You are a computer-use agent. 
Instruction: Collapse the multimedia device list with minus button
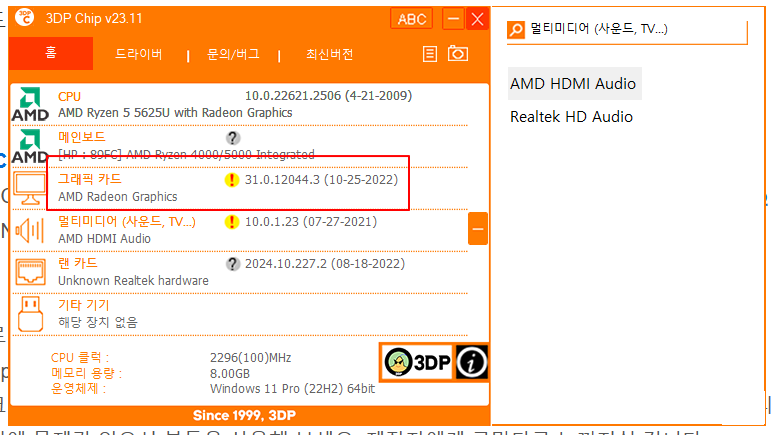click(478, 229)
